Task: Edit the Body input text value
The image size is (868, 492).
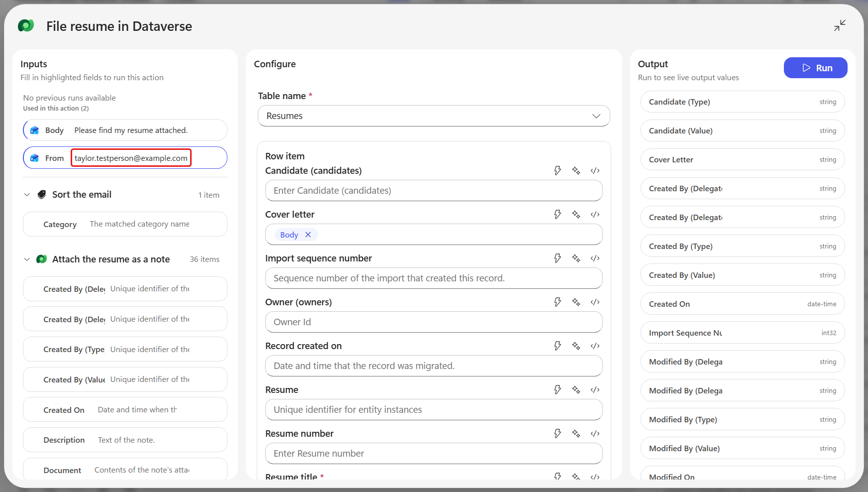Action: 131,130
